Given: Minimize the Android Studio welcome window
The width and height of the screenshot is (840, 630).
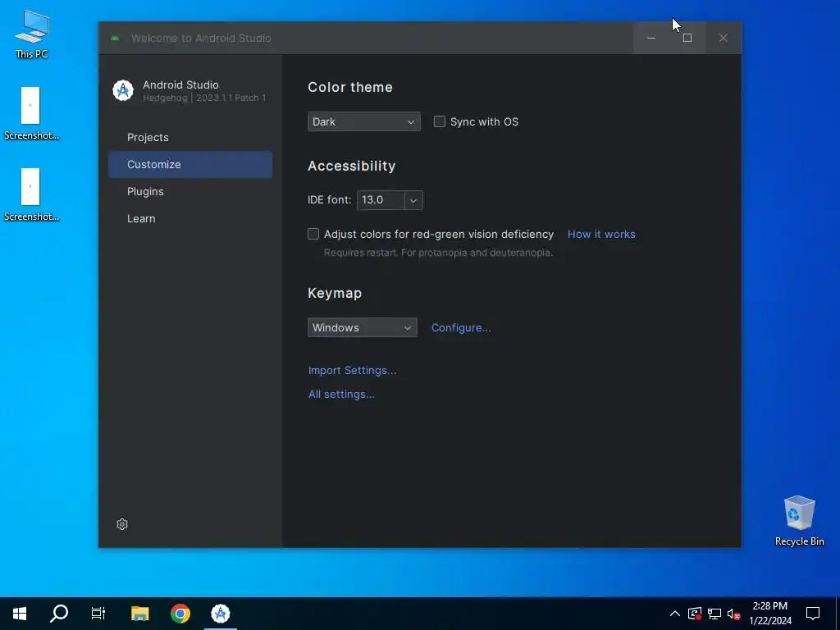Looking at the screenshot, I should point(651,38).
